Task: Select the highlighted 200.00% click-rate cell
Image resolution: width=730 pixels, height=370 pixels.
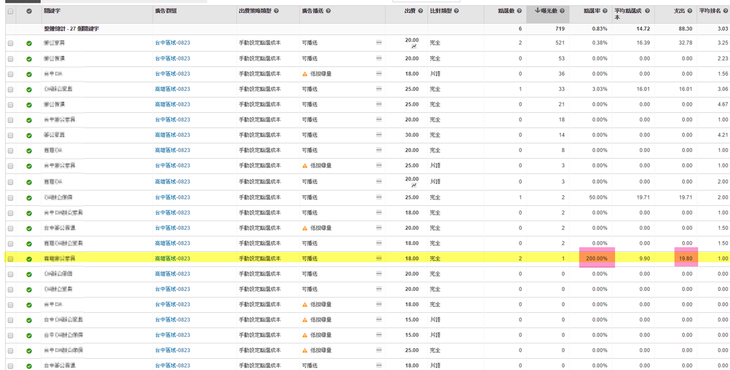Action: point(597,258)
